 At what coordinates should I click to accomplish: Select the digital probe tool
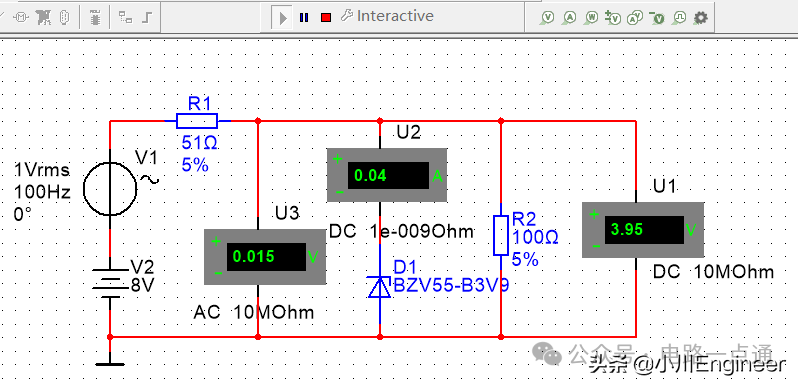pos(680,18)
